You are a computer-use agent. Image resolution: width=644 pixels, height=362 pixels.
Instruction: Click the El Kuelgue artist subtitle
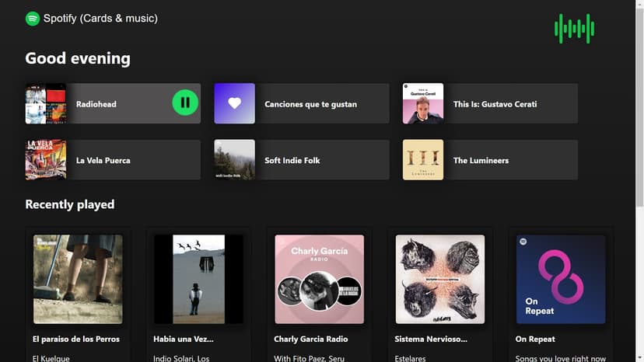pos(51,358)
